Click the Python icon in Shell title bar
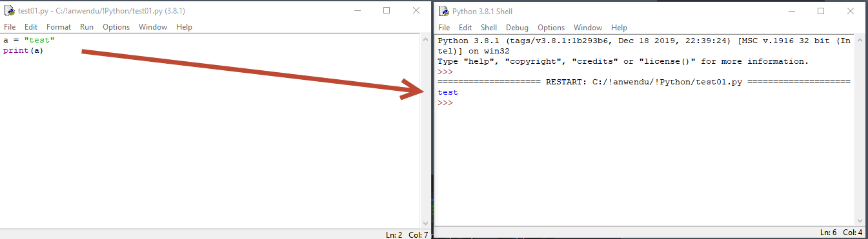 pyautogui.click(x=444, y=11)
